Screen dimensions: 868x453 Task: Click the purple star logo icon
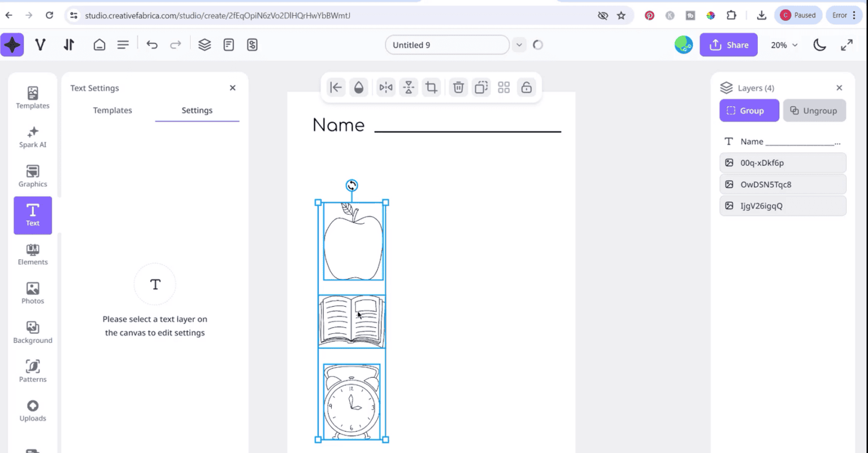point(12,45)
